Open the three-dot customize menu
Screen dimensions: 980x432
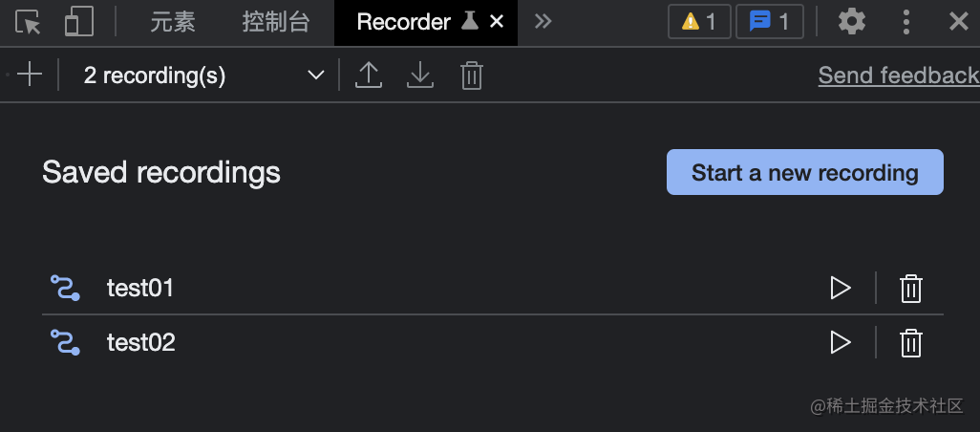[906, 23]
